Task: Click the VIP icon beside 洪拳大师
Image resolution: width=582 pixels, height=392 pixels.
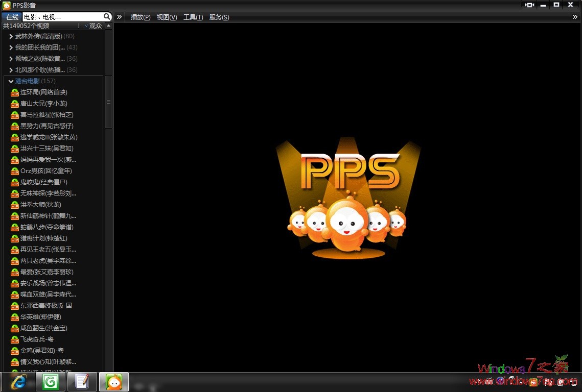Action: click(x=15, y=205)
